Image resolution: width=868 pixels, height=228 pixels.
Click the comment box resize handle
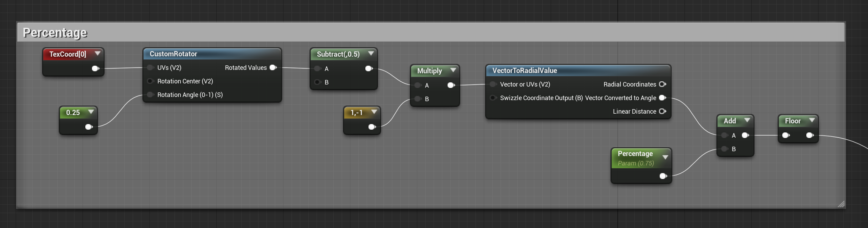coord(841,204)
